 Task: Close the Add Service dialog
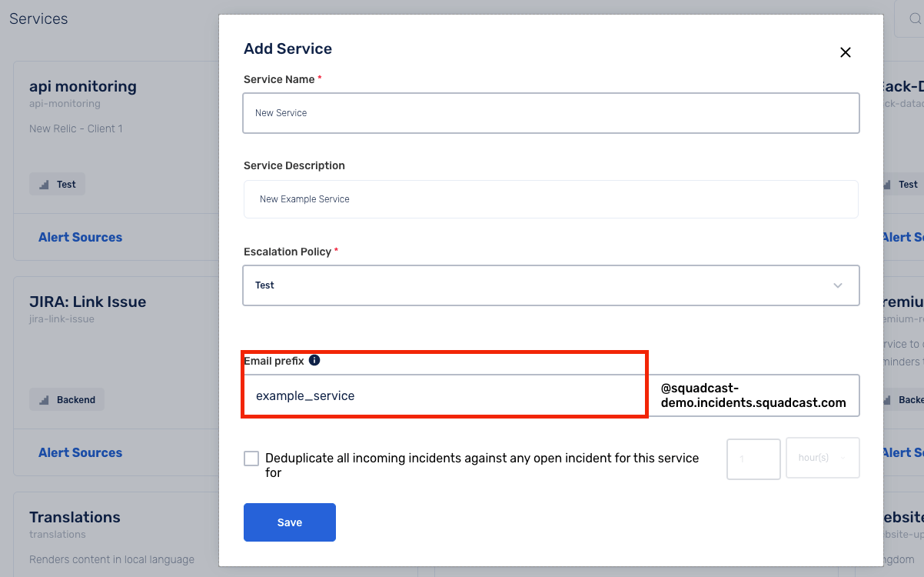point(846,52)
